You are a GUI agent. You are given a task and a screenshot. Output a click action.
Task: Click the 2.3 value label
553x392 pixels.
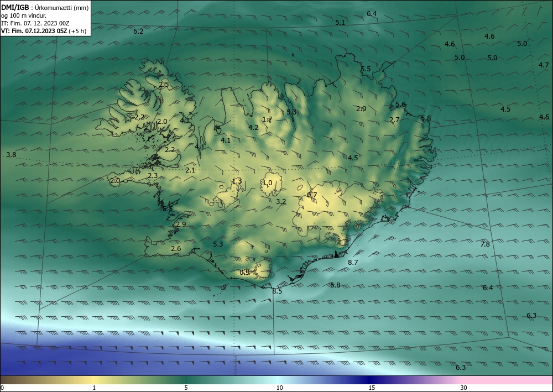(153, 176)
